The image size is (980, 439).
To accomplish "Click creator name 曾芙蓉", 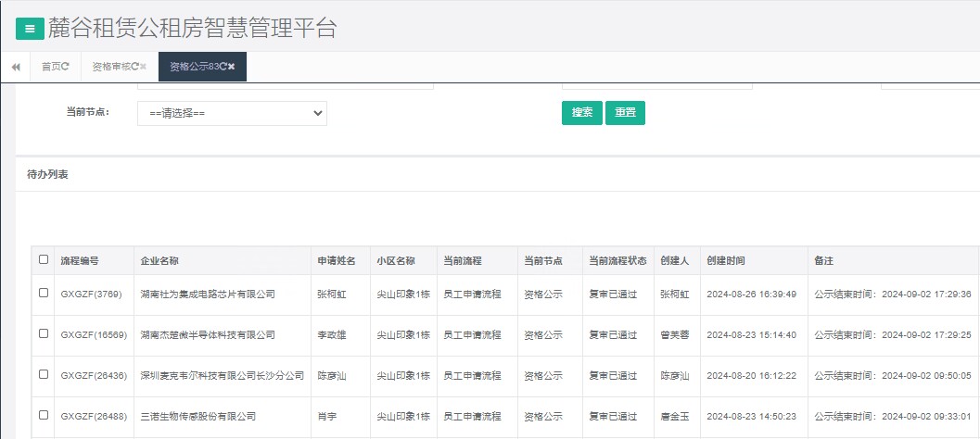I will [674, 334].
